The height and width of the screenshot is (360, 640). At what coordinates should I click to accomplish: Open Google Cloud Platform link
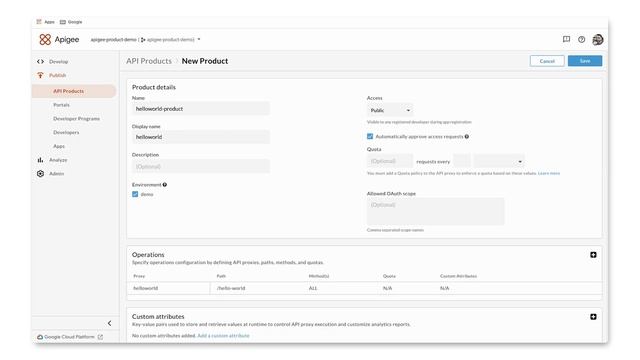pyautogui.click(x=69, y=337)
